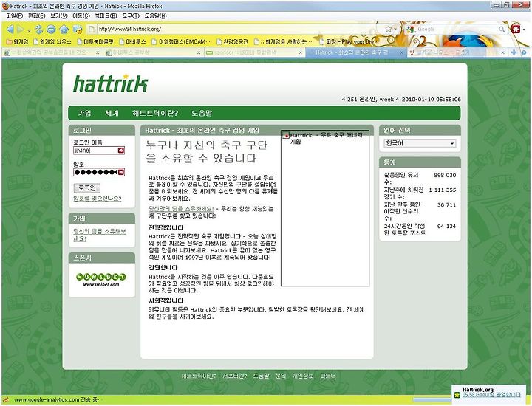Open 도움말 in the green navigation bar
The width and height of the screenshot is (532, 406).
click(202, 113)
